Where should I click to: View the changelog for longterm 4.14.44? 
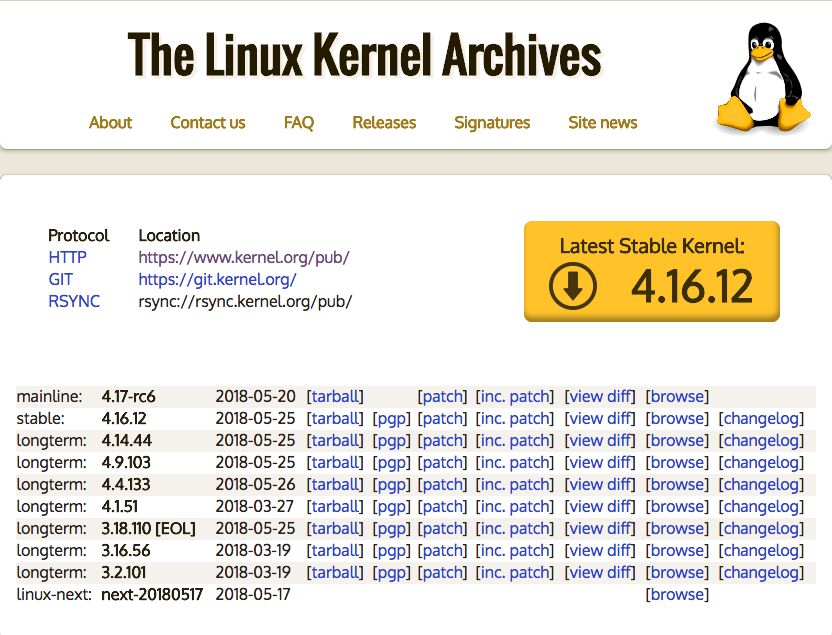[761, 440]
